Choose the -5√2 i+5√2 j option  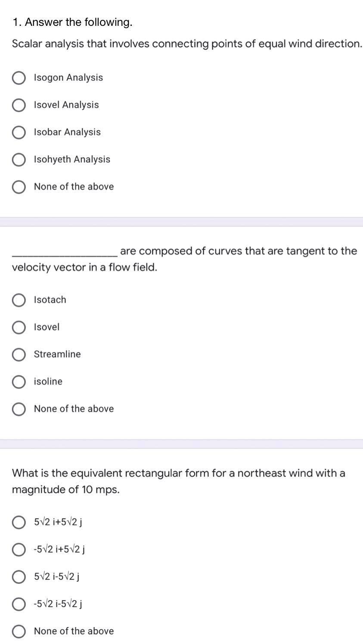coord(19,550)
